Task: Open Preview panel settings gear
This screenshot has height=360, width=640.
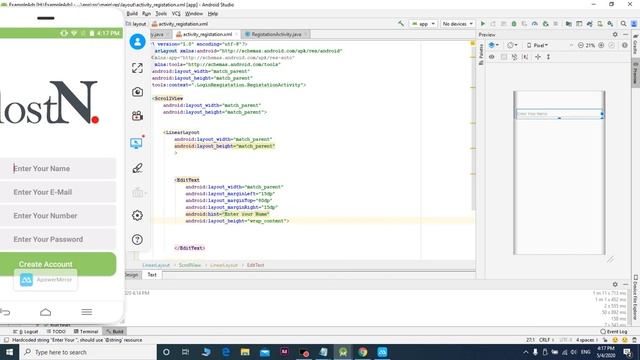Action: [615, 35]
